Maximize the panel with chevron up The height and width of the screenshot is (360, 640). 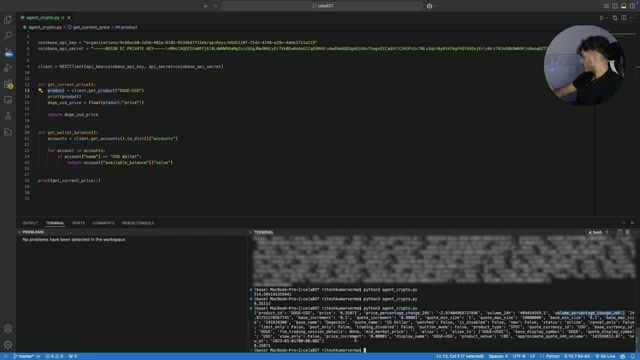click(623, 223)
